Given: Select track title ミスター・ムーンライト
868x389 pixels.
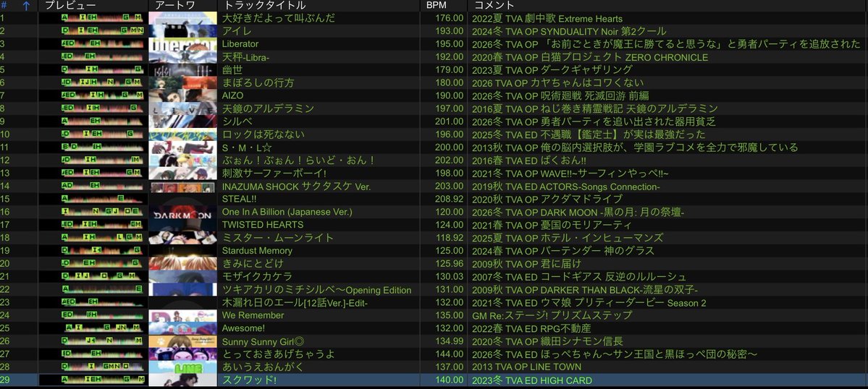Looking at the screenshot, I should 278,238.
